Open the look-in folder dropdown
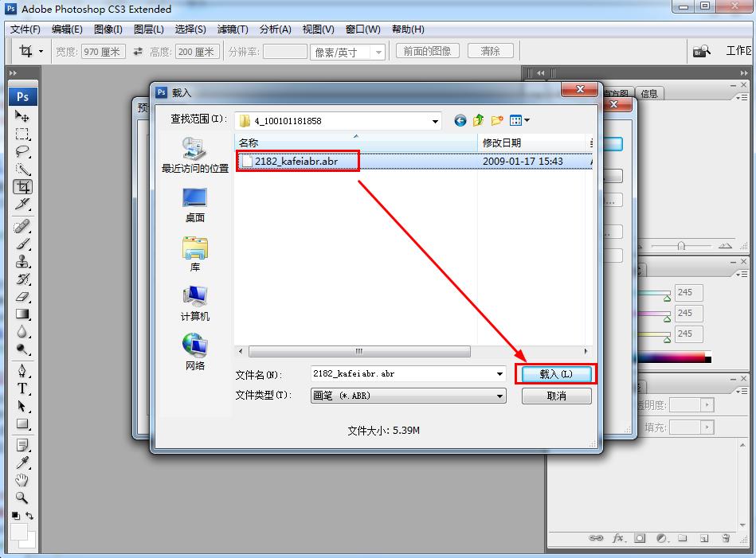The height and width of the screenshot is (558, 756). pyautogui.click(x=435, y=122)
